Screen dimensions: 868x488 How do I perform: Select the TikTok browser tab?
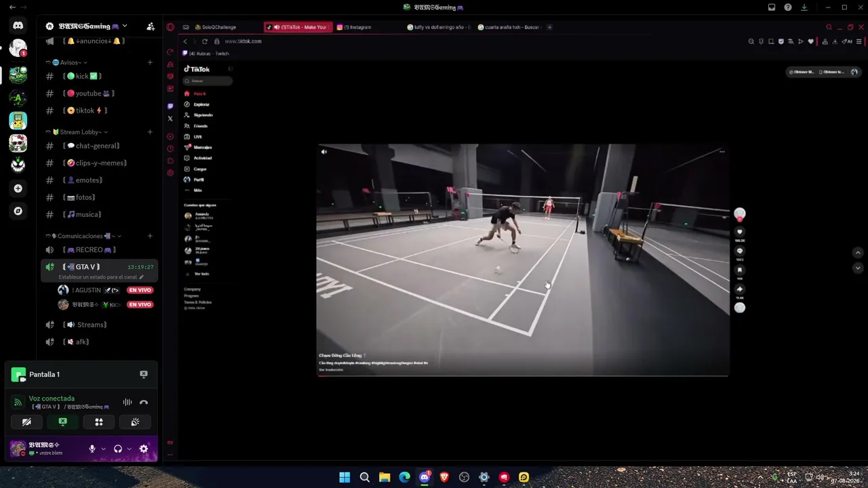(x=298, y=27)
